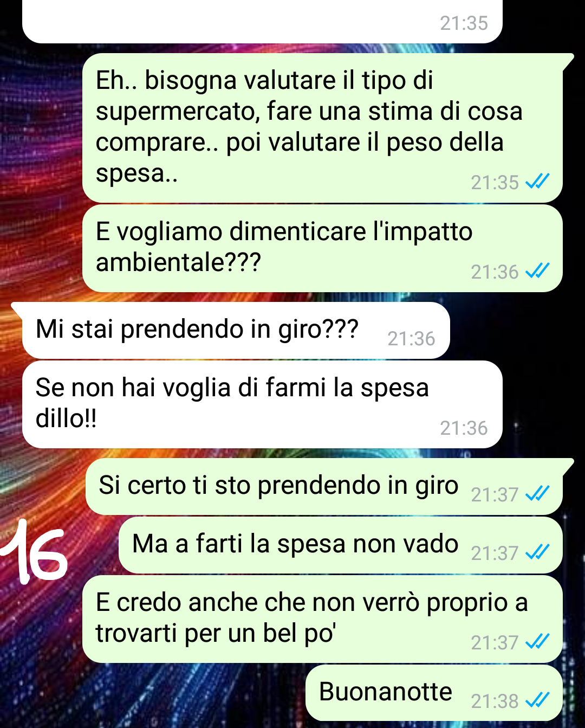
Task: Select the 'Mi stai prendendo in giro???' message
Action: 236,330
